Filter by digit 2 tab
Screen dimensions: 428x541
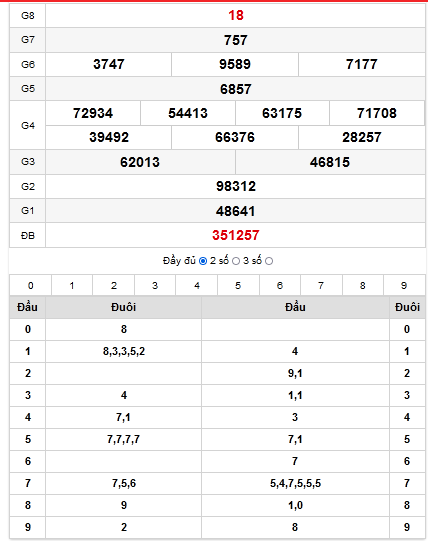pyautogui.click(x=114, y=285)
